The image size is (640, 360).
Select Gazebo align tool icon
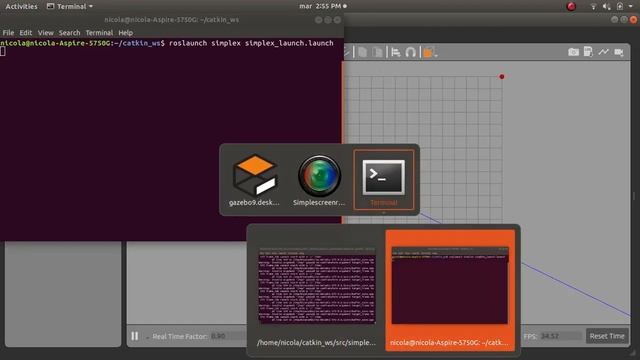pyautogui.click(x=396, y=52)
